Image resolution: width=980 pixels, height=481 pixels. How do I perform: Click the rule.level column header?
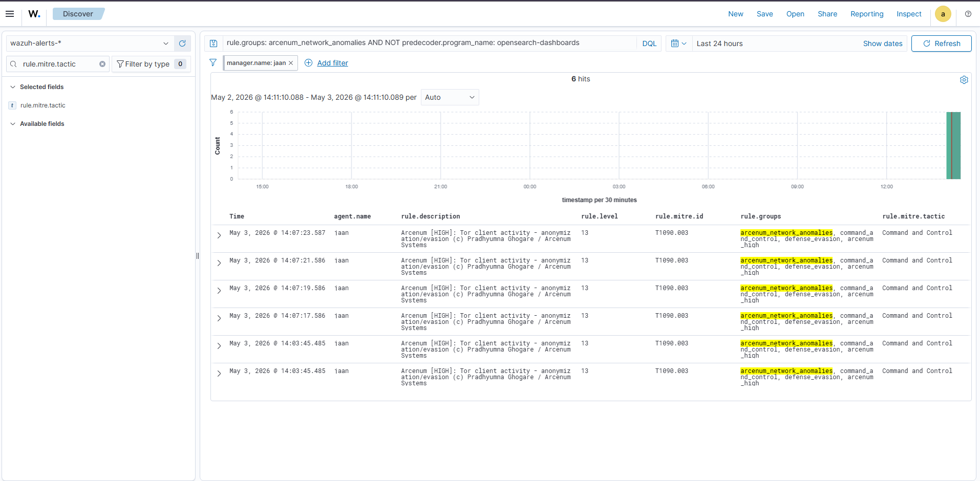point(599,216)
